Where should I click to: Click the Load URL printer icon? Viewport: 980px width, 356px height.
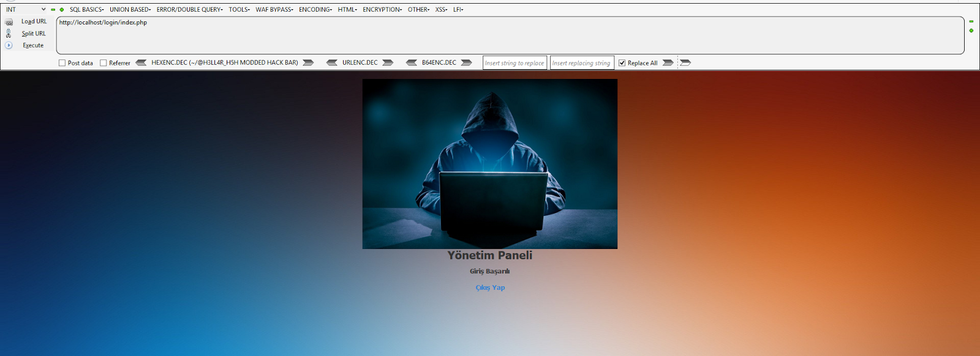pyautogui.click(x=9, y=21)
